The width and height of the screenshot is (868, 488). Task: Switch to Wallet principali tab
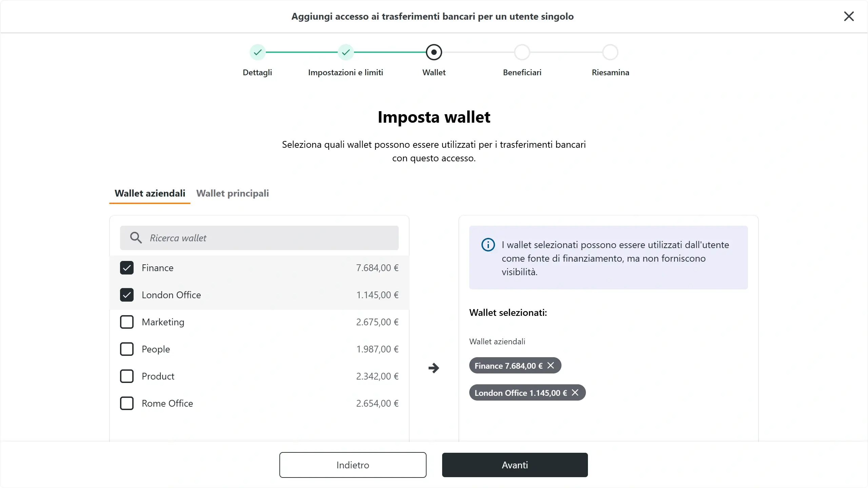pyautogui.click(x=233, y=194)
